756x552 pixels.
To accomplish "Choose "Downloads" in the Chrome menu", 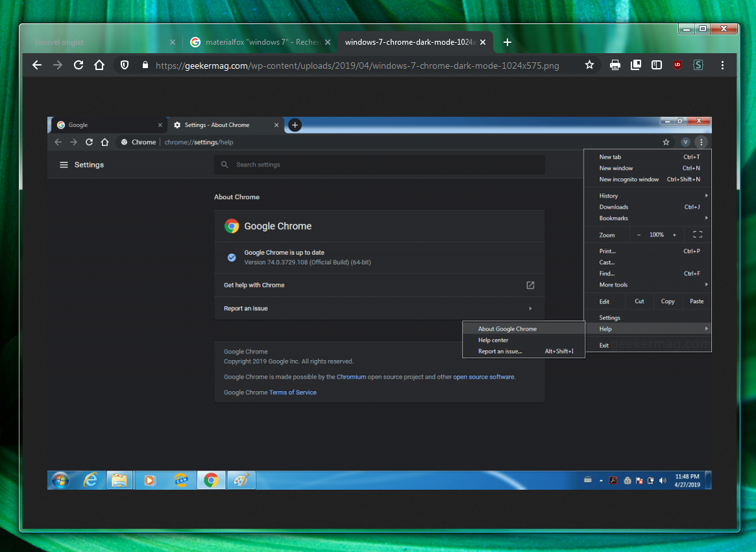I will [648, 208].
